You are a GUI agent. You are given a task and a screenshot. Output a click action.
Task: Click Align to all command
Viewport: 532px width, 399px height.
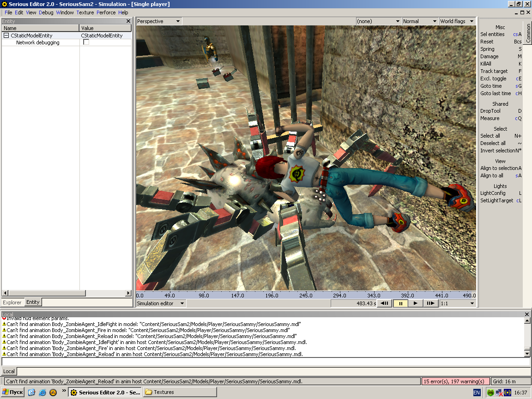[x=501, y=176]
